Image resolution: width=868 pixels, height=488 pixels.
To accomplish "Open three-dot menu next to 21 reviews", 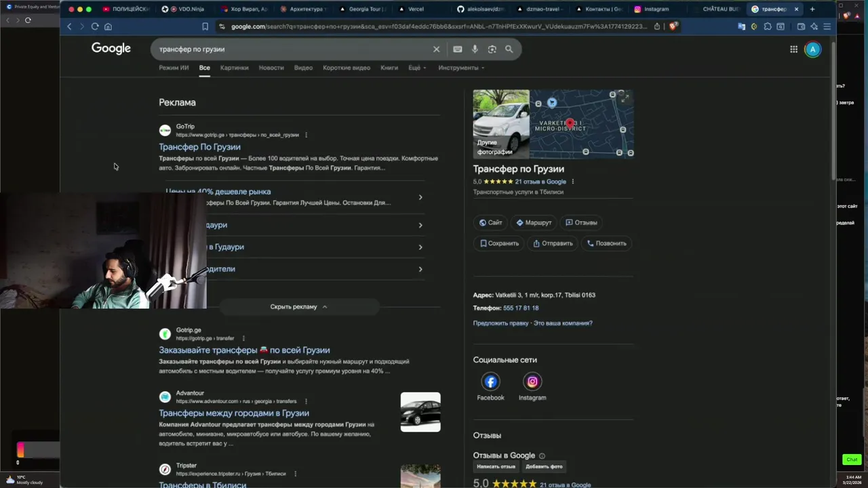I will 573,182.
